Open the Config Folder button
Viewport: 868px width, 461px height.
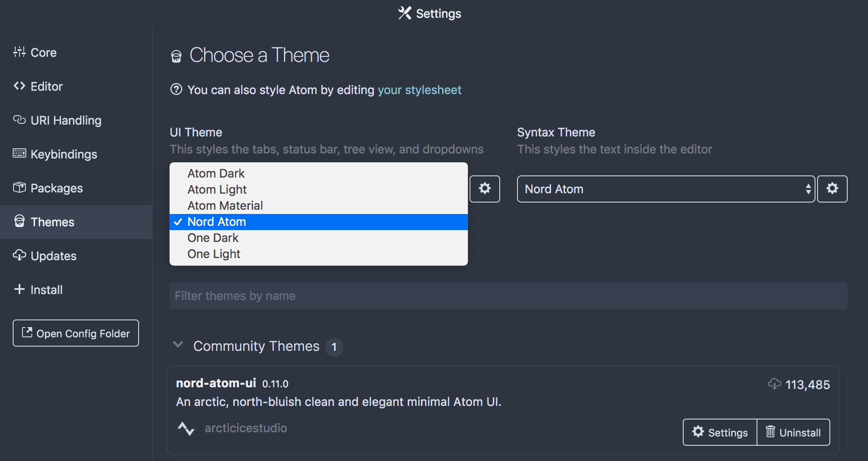click(76, 333)
